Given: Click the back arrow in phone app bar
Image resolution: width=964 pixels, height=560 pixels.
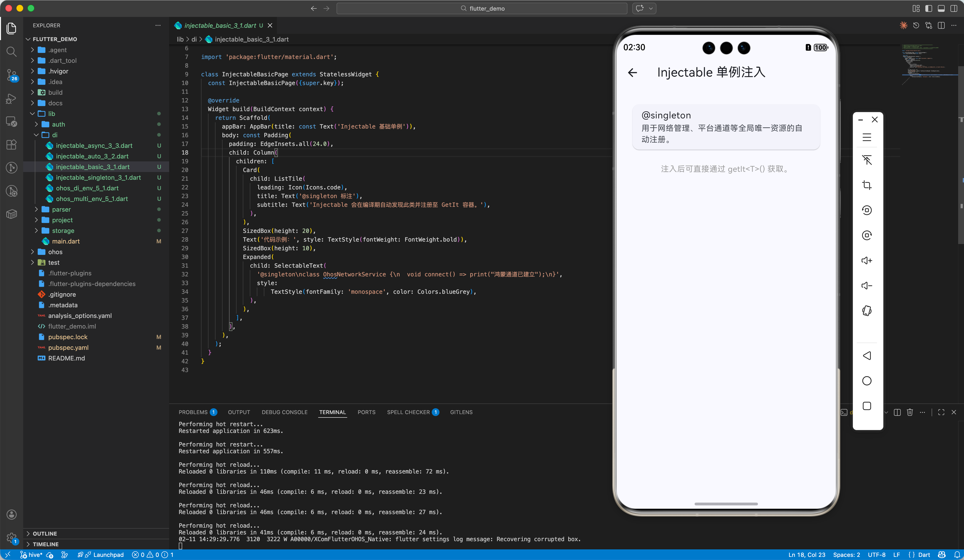Looking at the screenshot, I should (x=632, y=72).
